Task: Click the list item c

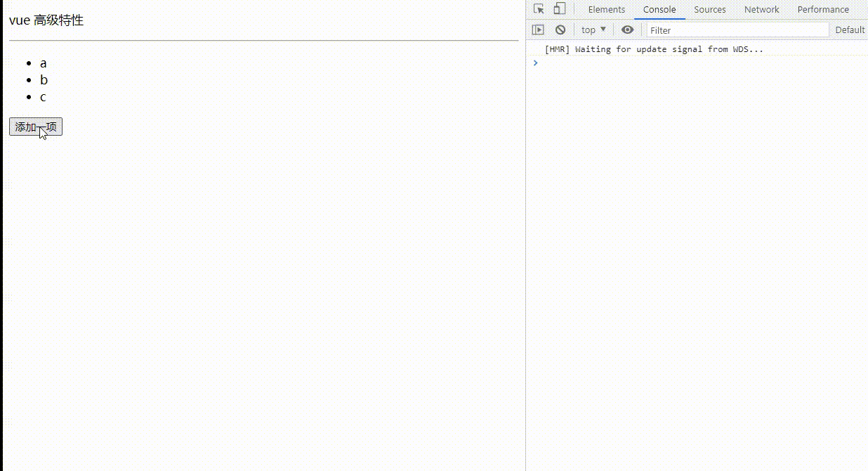Action: pyautogui.click(x=43, y=97)
